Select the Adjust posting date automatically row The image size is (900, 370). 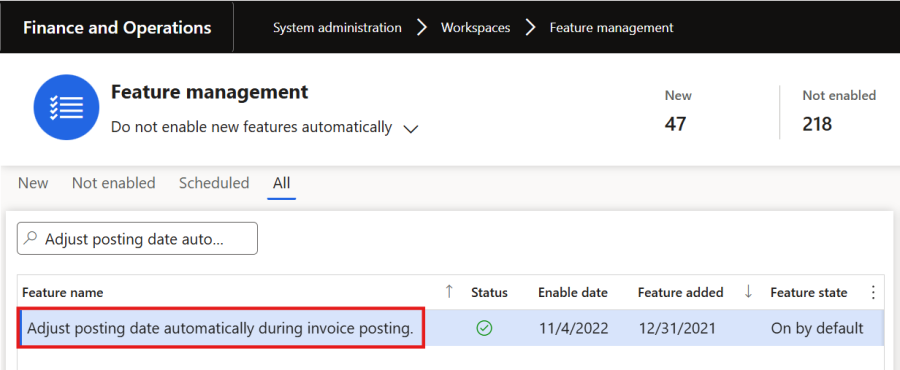click(x=451, y=328)
